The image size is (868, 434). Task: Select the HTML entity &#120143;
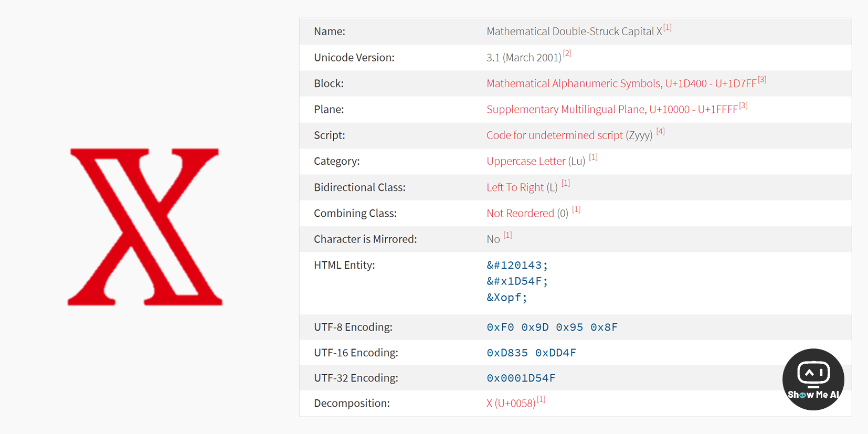point(517,266)
